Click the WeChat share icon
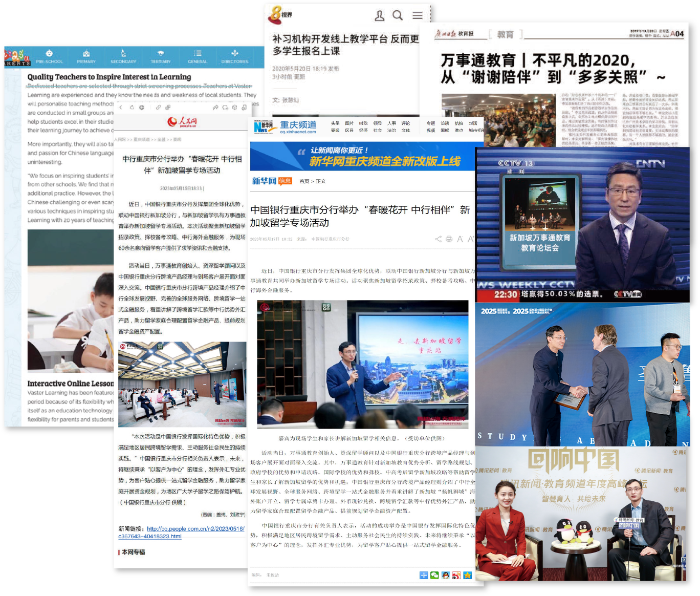The width and height of the screenshot is (700, 596). pos(434,576)
